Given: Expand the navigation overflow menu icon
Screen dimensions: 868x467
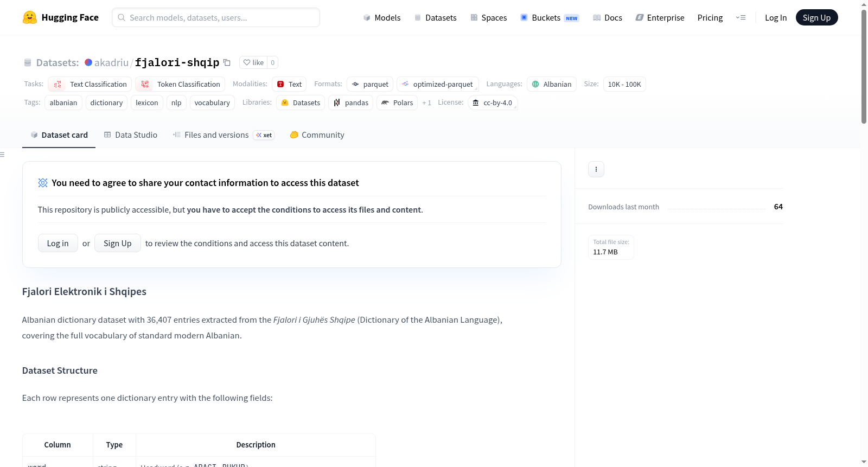Looking at the screenshot, I should pos(741,17).
